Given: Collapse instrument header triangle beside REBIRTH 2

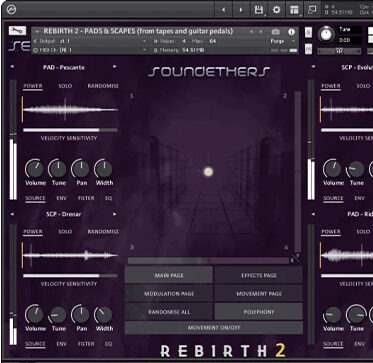Looking at the screenshot, I should (37, 32).
